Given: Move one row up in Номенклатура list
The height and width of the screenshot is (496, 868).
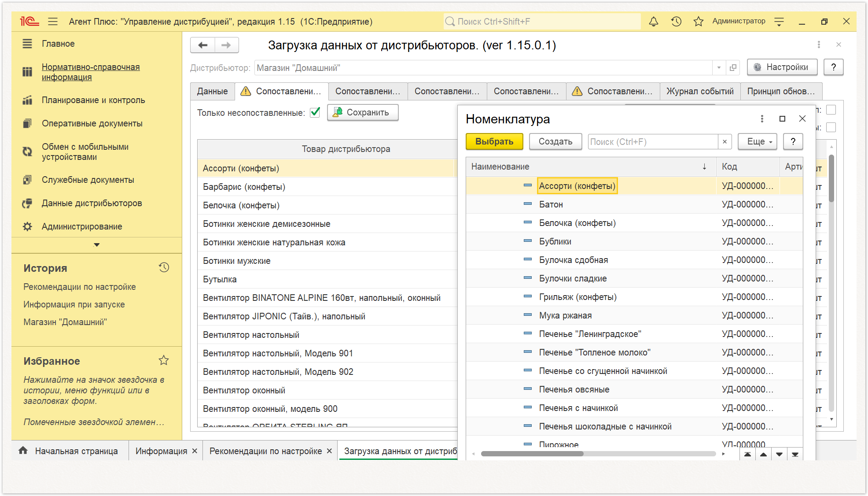Looking at the screenshot, I should click(x=763, y=454).
